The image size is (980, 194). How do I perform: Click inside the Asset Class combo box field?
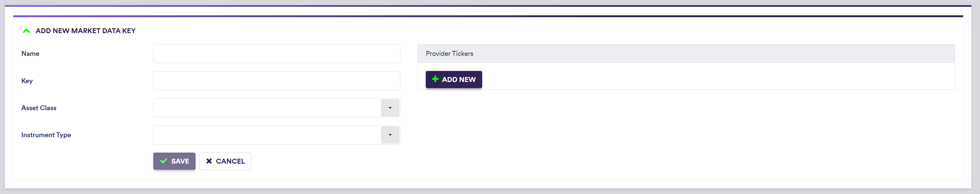click(267, 108)
